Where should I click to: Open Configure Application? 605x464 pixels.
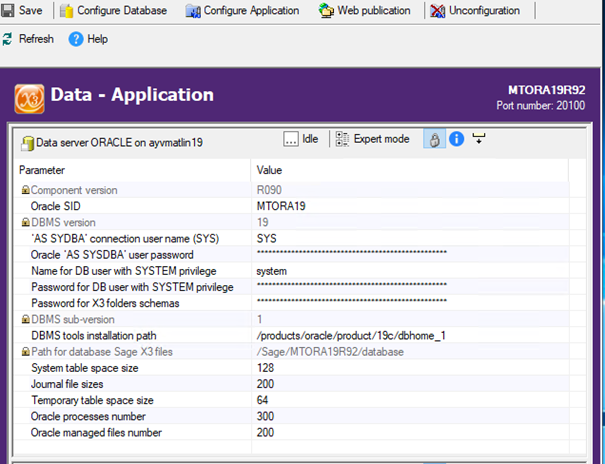click(242, 11)
